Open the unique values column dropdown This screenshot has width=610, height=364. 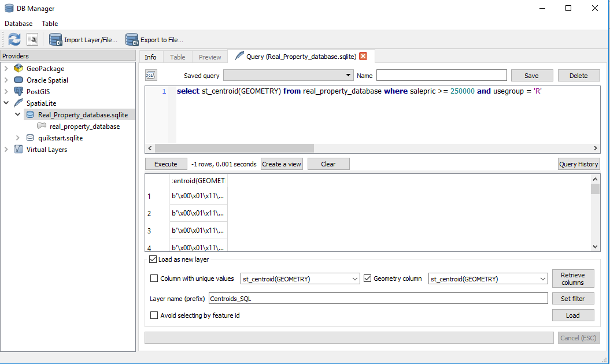(300, 279)
